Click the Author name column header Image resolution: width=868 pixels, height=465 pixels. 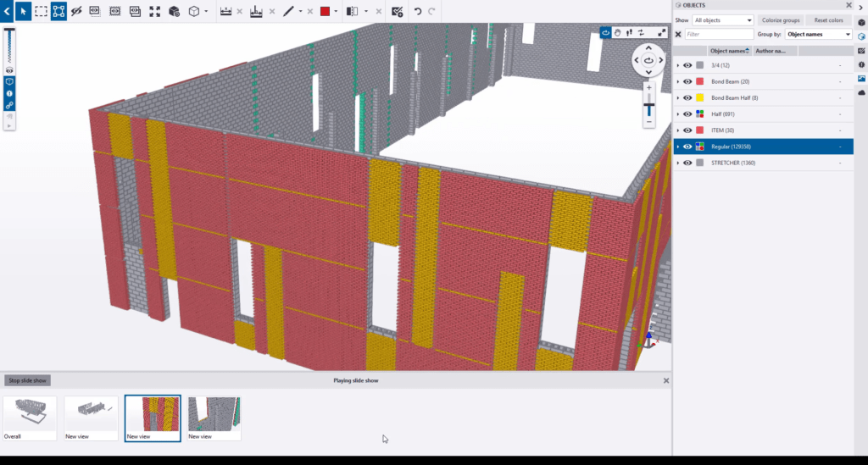tap(770, 51)
